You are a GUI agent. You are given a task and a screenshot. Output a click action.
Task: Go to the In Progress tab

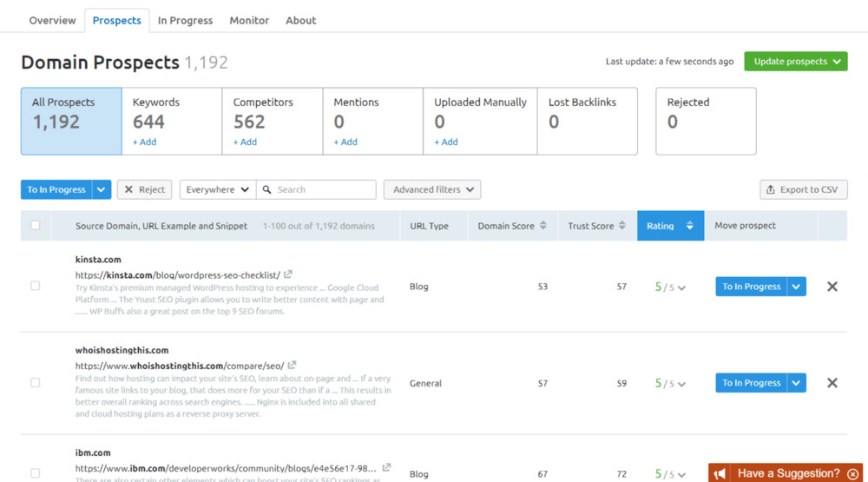pyautogui.click(x=185, y=21)
